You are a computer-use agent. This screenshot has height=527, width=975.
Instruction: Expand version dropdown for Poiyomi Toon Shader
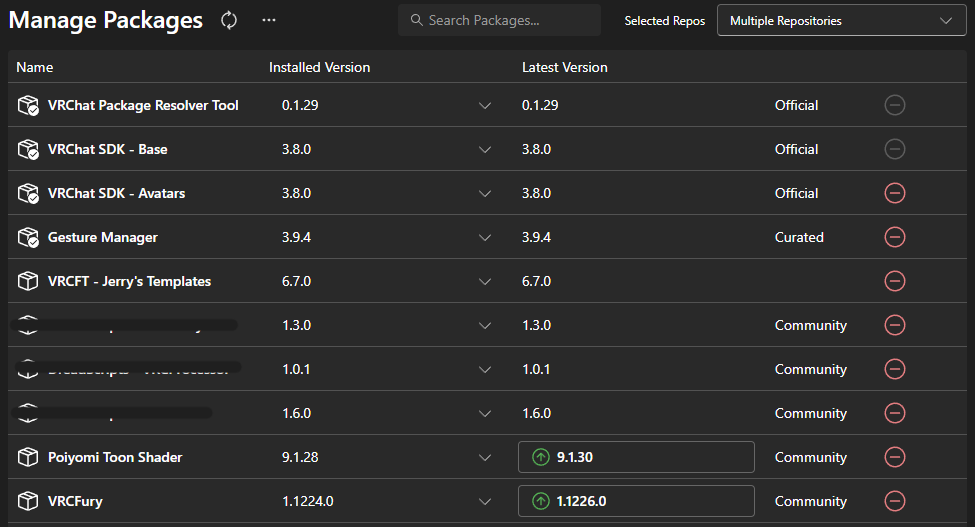[x=485, y=458]
